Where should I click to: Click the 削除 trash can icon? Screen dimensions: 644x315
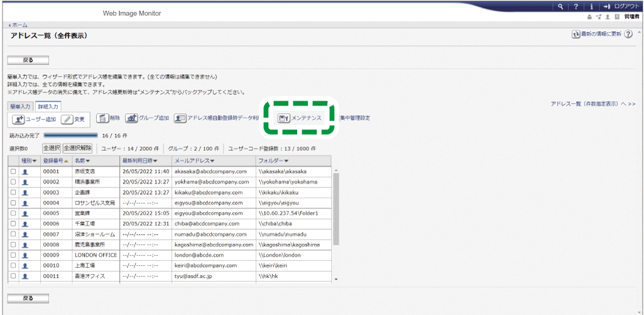point(102,118)
